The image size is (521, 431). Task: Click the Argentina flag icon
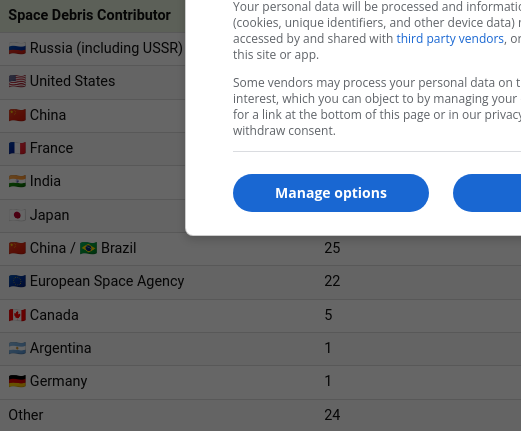coord(17,348)
